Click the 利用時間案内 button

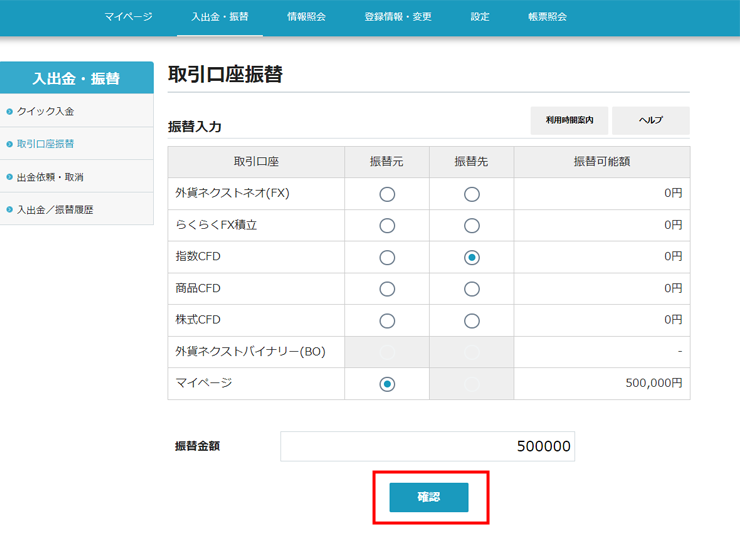[569, 120]
